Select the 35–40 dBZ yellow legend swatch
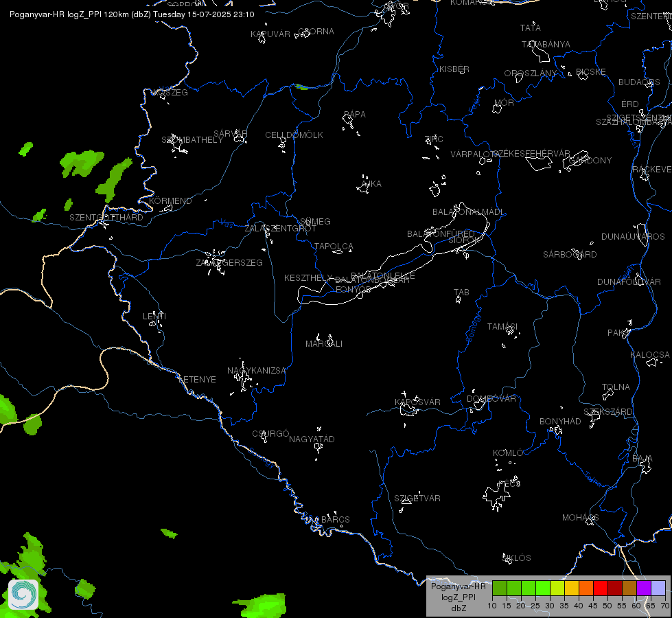 [x=572, y=588]
